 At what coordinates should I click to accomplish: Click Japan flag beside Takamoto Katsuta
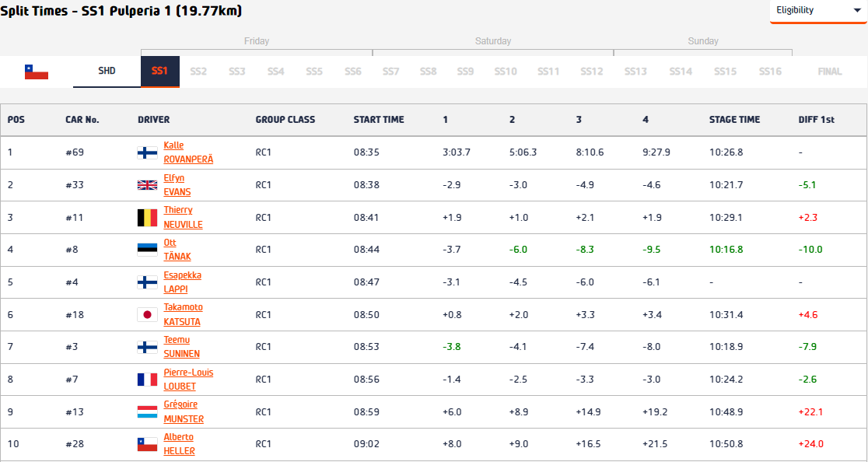(147, 314)
